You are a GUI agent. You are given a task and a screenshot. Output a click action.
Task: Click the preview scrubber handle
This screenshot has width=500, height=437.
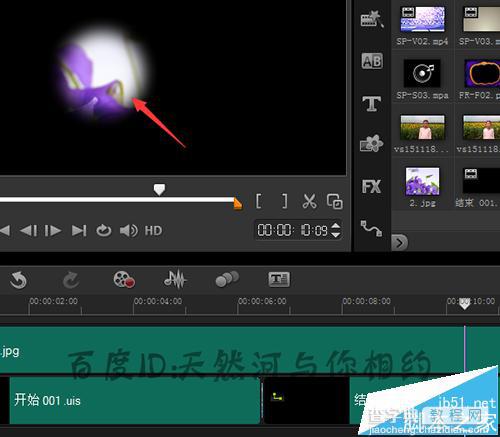tap(159, 189)
